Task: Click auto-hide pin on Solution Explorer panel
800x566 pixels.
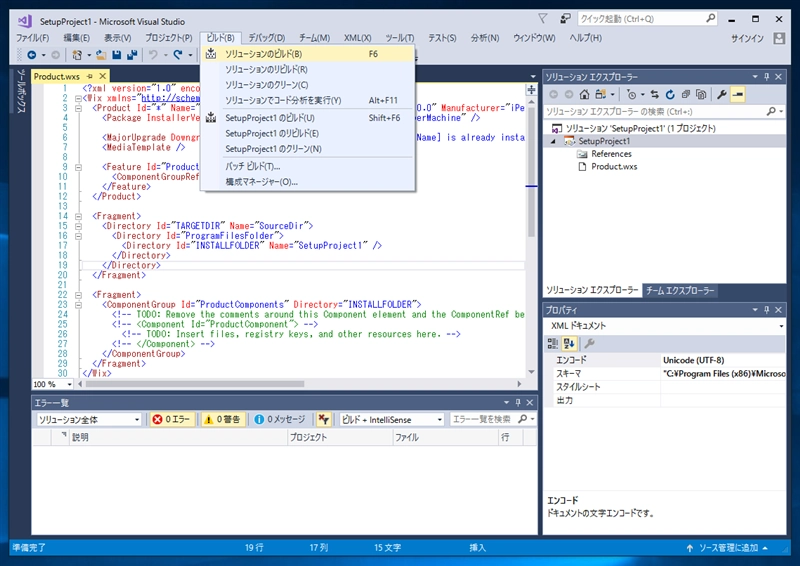Action: tap(766, 77)
